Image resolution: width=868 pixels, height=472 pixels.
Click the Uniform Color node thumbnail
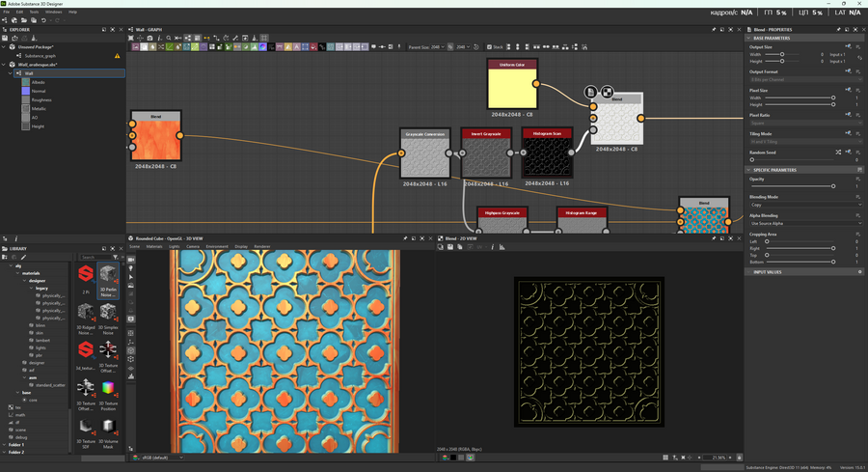pos(512,87)
